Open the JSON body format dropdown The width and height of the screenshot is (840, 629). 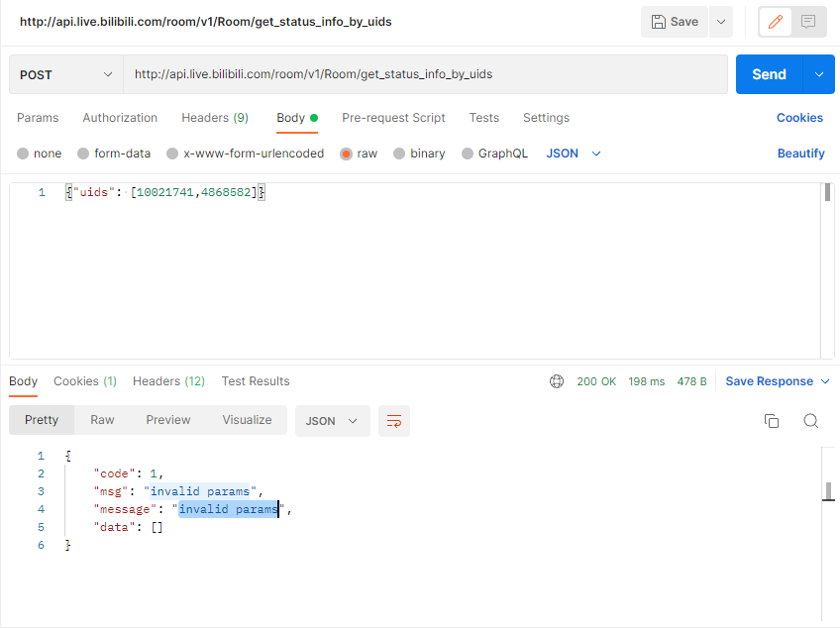pyautogui.click(x=568, y=153)
